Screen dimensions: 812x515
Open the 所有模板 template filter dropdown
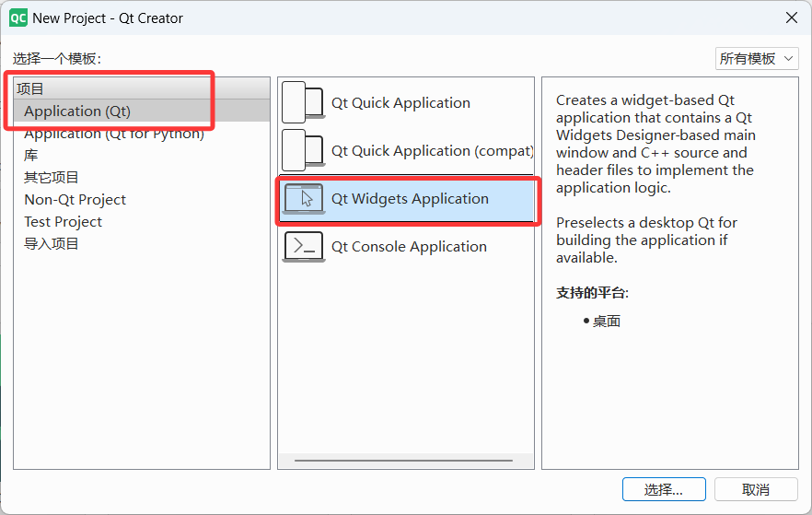757,59
